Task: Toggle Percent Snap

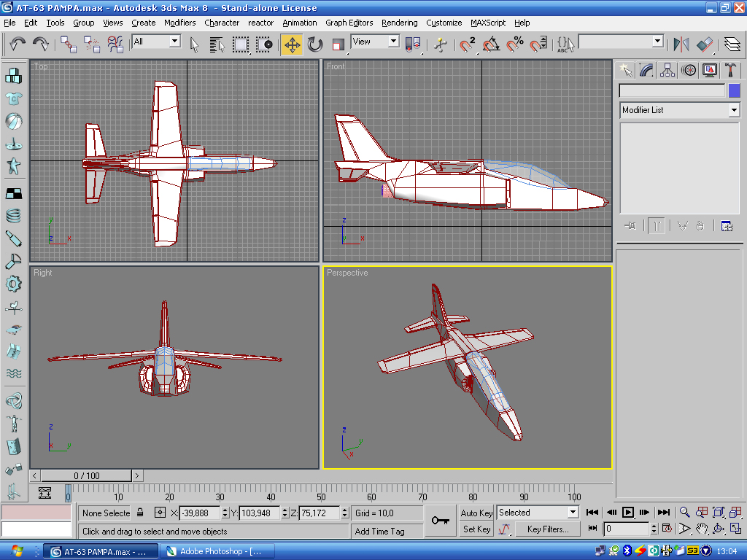Action: (x=514, y=44)
